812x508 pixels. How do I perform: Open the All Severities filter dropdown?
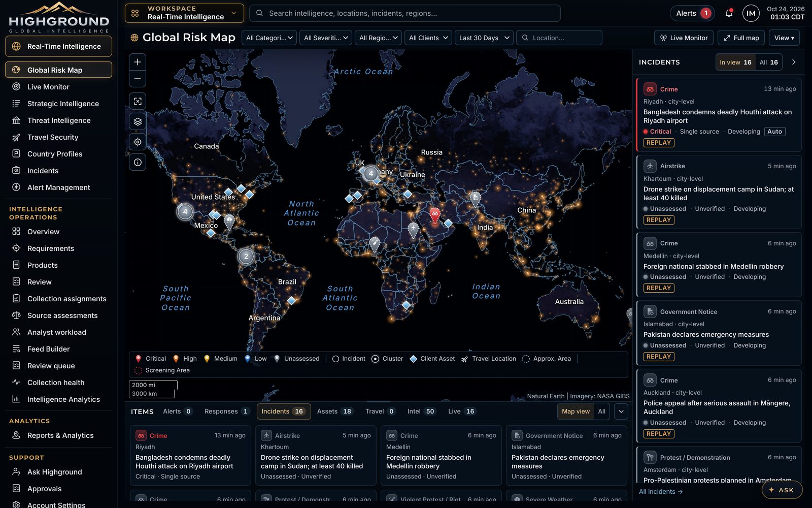coord(326,38)
